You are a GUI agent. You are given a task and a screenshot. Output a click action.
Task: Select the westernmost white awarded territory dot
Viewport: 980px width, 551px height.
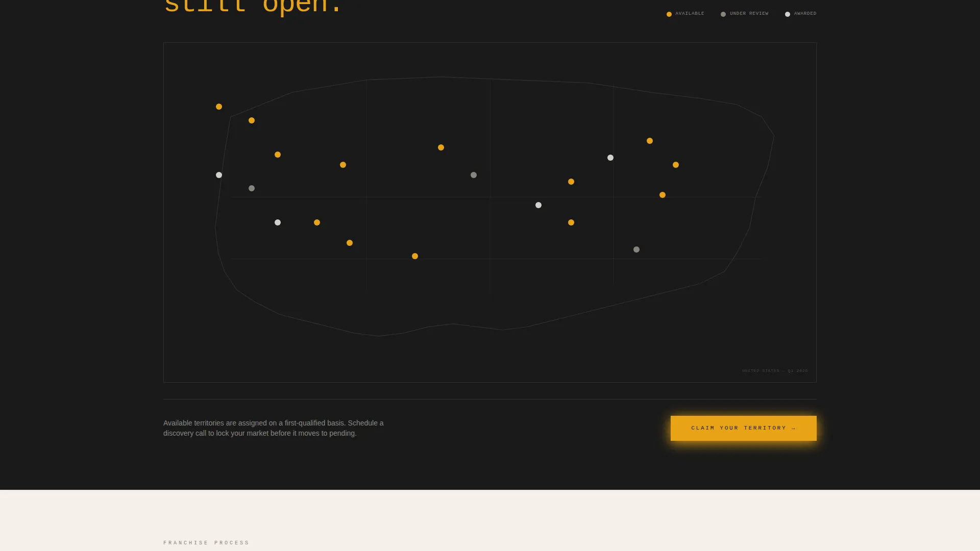[x=219, y=175]
